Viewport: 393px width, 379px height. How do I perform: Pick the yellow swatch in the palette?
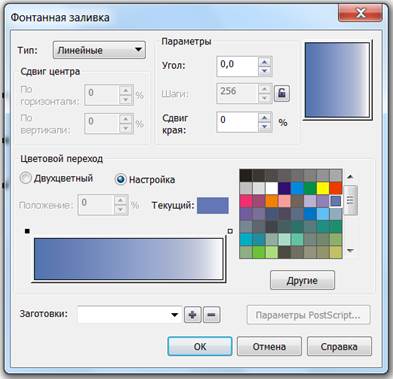(x=323, y=188)
